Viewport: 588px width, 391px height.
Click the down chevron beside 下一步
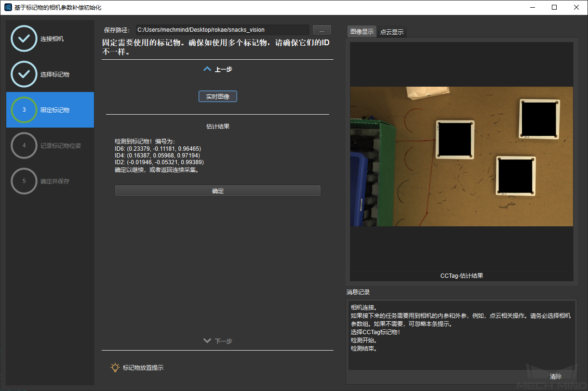[207, 341]
